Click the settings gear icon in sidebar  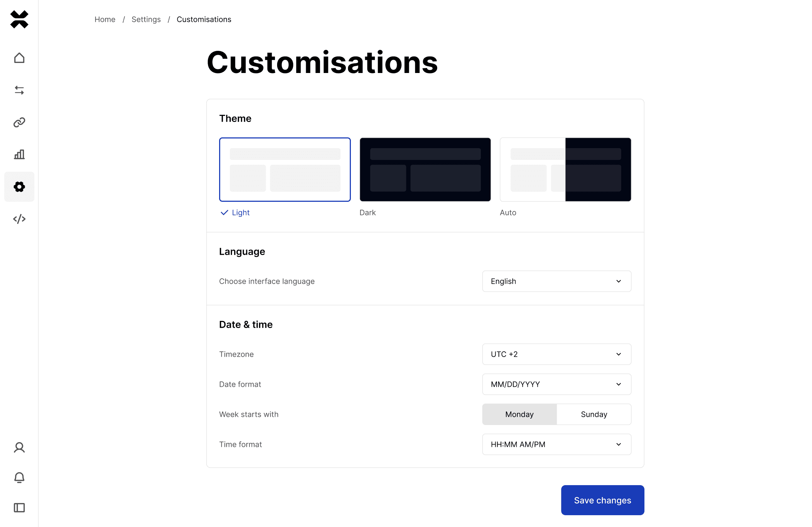point(19,187)
